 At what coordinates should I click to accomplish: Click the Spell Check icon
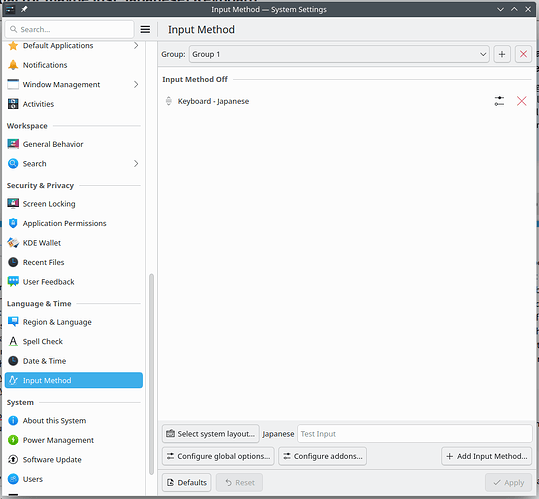point(13,341)
